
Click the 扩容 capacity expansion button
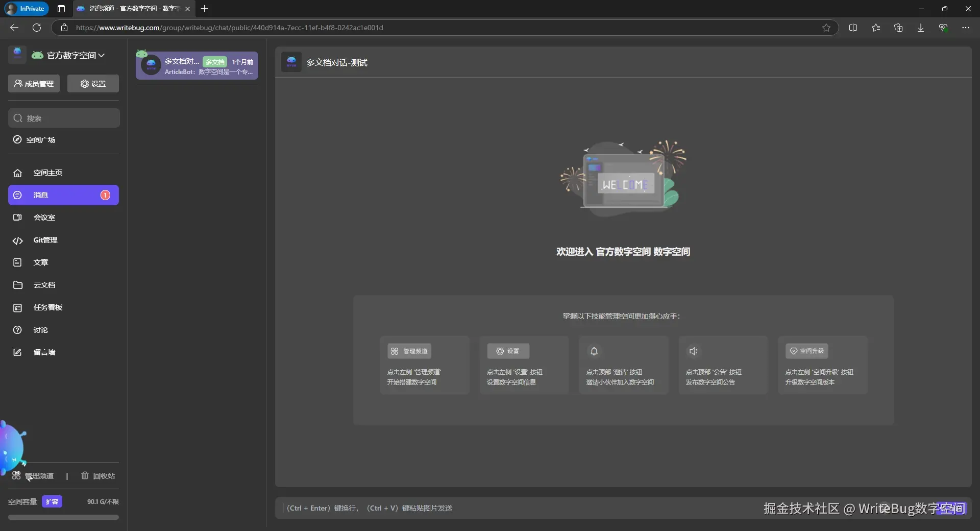tap(52, 501)
